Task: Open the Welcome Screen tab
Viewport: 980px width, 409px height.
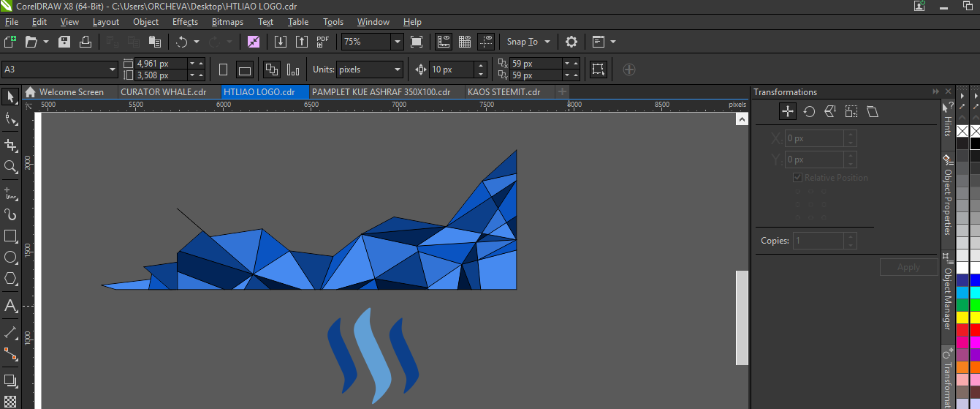Action: (x=70, y=92)
